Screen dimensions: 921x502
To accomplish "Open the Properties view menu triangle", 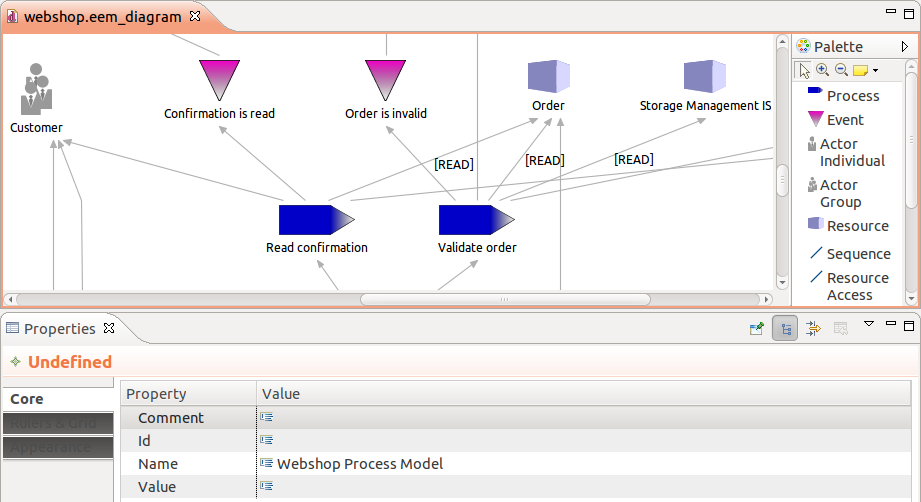I will tap(869, 324).
